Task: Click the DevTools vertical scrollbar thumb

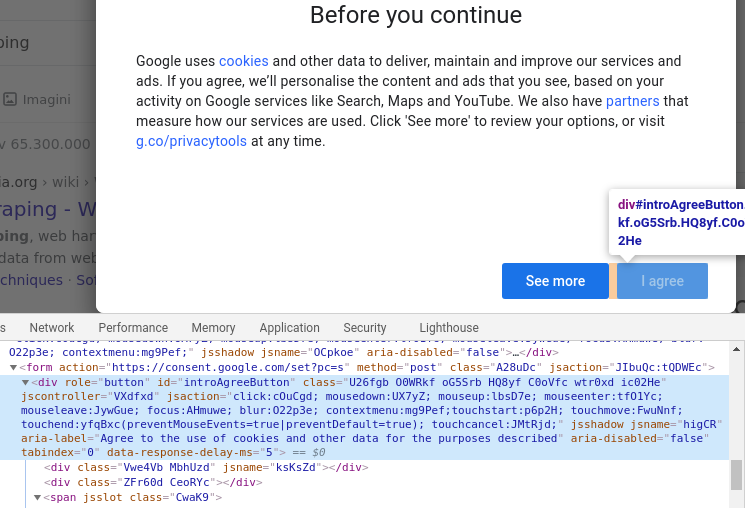Action: point(736,474)
